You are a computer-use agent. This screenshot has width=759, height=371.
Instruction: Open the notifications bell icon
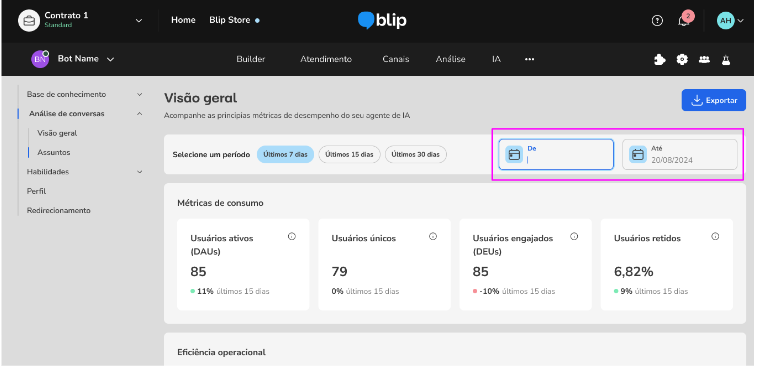click(x=683, y=21)
